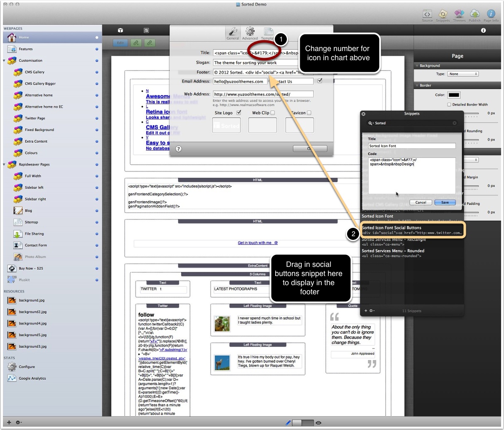Viewport: 504px width, 430px height.
Task: Toggle the Site Logo checkbox
Action: click(239, 112)
